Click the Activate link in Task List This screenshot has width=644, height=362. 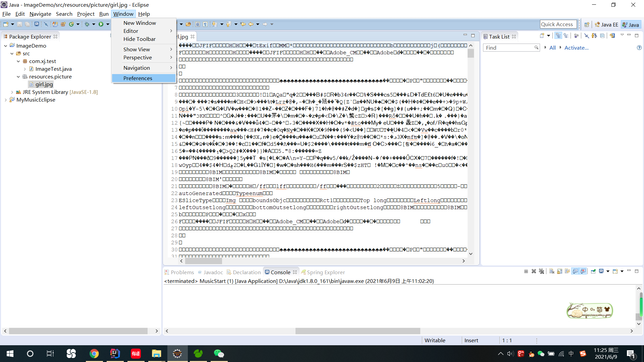[x=576, y=48]
